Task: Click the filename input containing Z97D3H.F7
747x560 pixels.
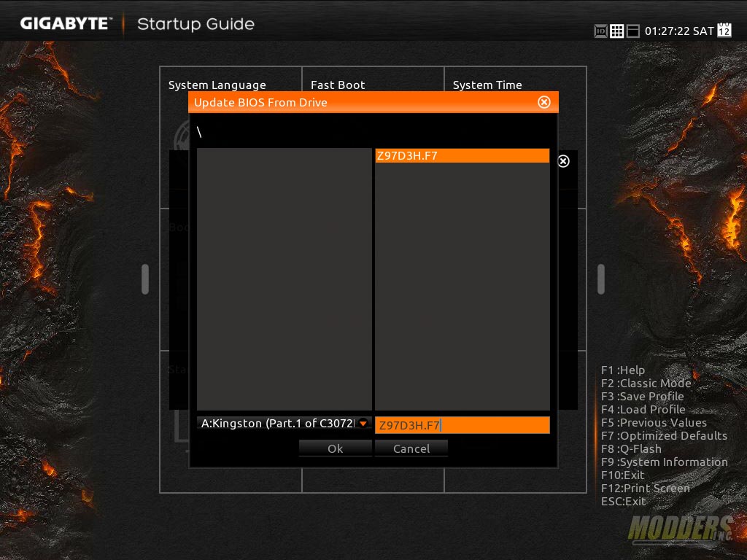Action: pos(462,425)
